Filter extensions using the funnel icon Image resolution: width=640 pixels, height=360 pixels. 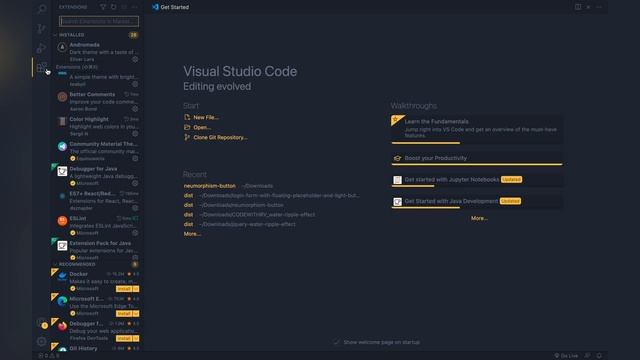103,7
